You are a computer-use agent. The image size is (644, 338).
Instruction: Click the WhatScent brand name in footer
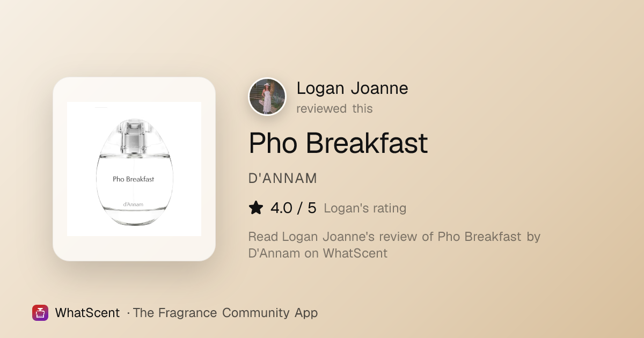click(87, 313)
